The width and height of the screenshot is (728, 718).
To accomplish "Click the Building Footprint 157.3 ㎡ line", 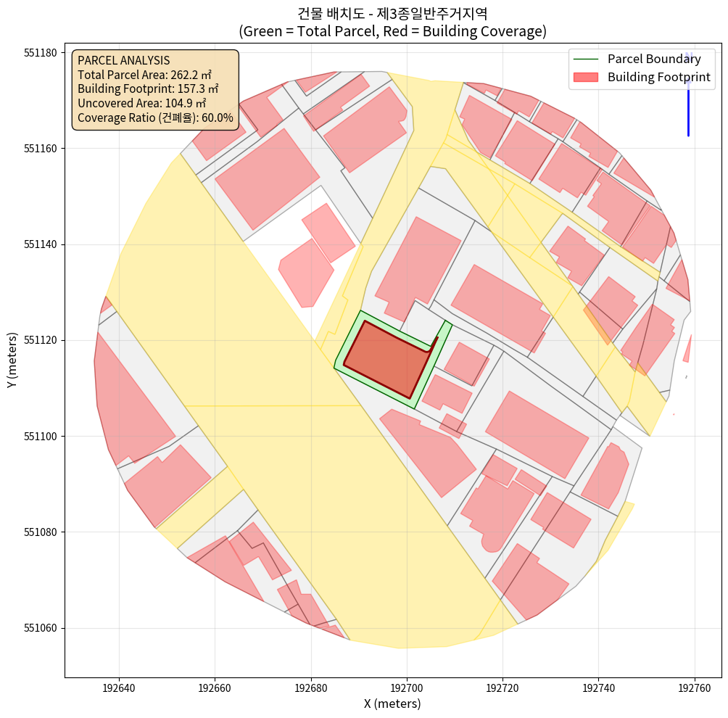I will point(148,89).
